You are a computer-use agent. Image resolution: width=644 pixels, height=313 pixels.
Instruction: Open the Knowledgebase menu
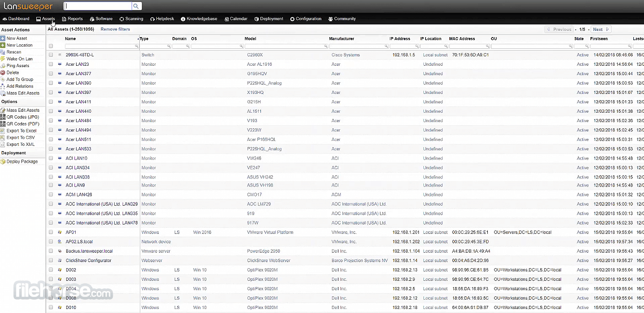click(199, 19)
